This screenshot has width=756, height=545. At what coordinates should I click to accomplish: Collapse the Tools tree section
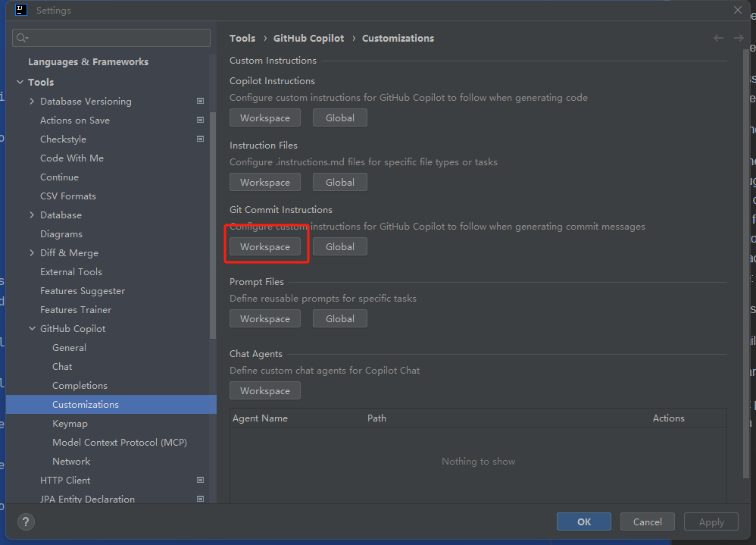pos(20,82)
